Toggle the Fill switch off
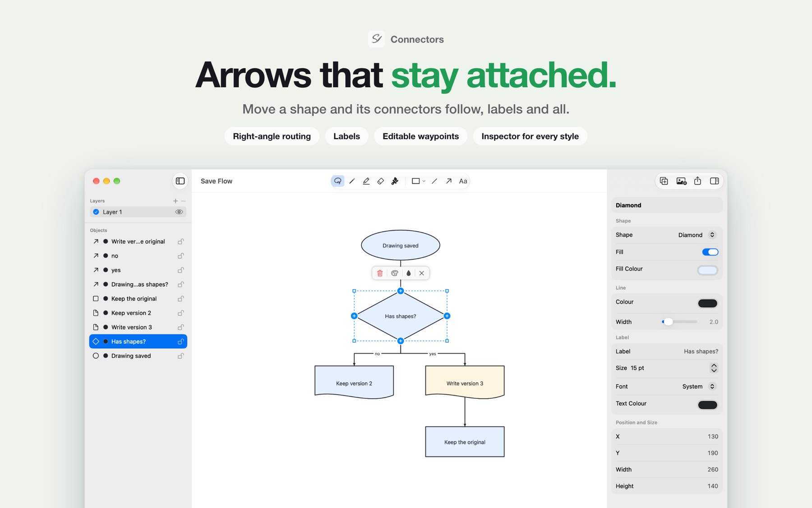Screen dimensions: 812x508 [x=710, y=252]
